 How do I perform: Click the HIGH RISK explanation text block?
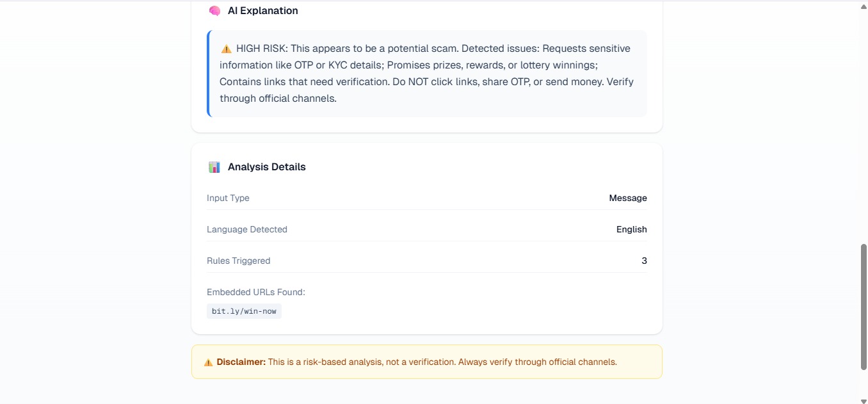point(427,74)
